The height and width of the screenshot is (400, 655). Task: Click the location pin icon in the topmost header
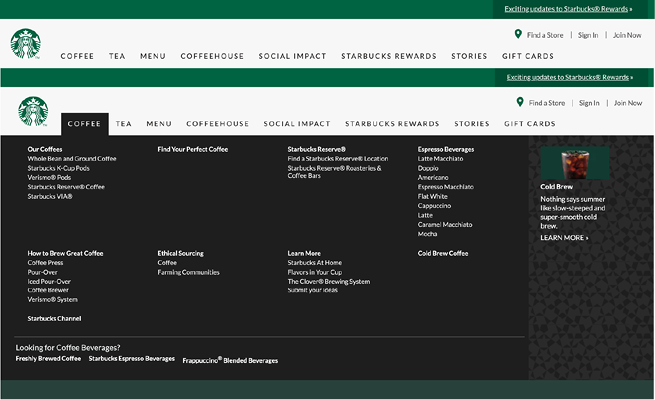pyautogui.click(x=518, y=34)
